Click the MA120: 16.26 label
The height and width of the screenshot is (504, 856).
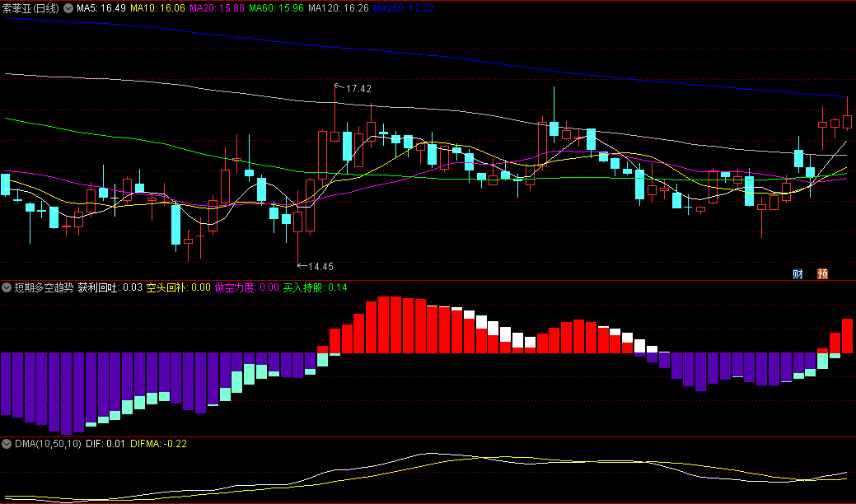[339, 8]
